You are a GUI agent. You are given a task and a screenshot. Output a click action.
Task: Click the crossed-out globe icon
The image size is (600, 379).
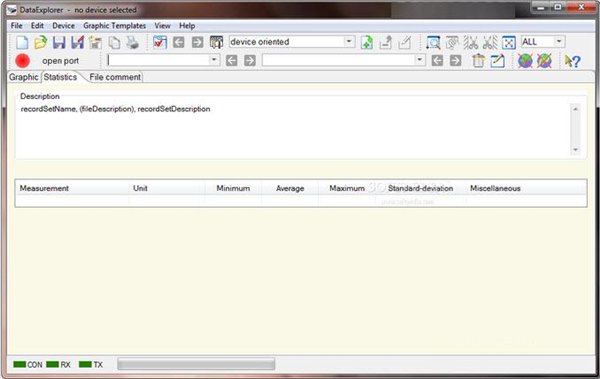tap(544, 60)
